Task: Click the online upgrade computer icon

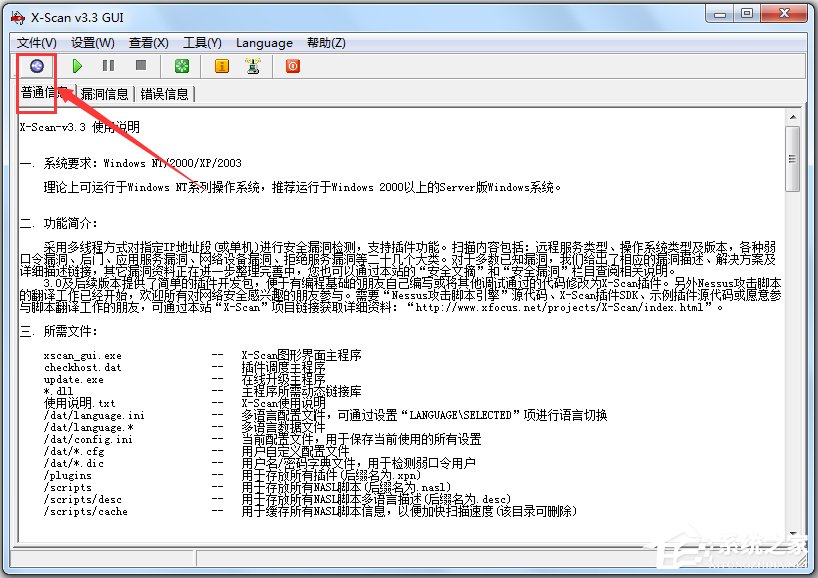Action: (x=253, y=66)
